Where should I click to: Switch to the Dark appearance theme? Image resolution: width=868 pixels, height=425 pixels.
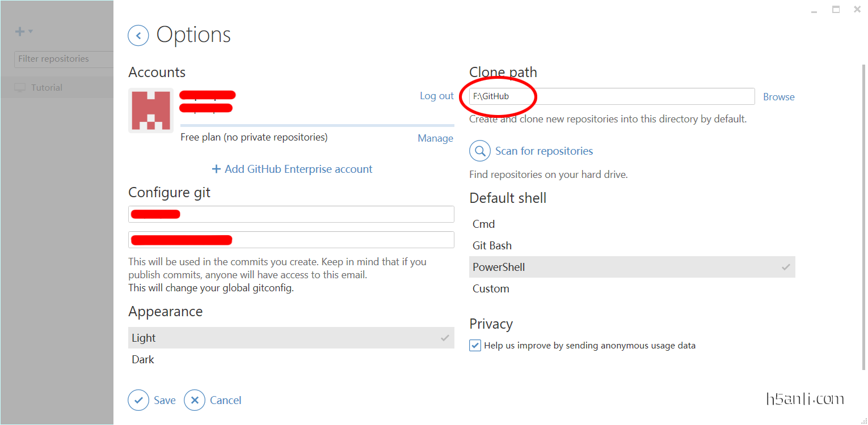(x=291, y=359)
